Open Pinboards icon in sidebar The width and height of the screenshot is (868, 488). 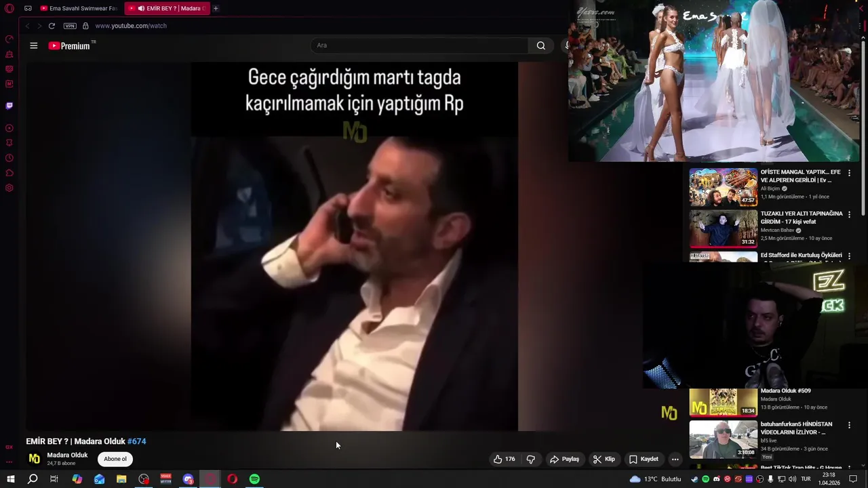tap(9, 143)
